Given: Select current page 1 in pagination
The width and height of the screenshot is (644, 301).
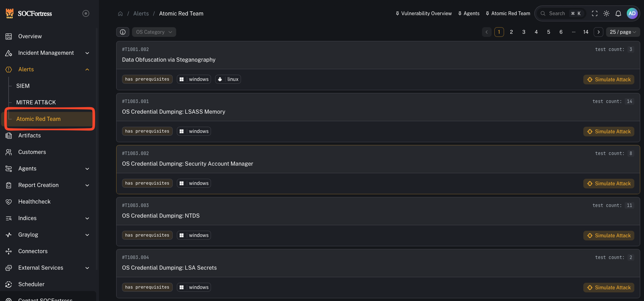Looking at the screenshot, I should (499, 32).
